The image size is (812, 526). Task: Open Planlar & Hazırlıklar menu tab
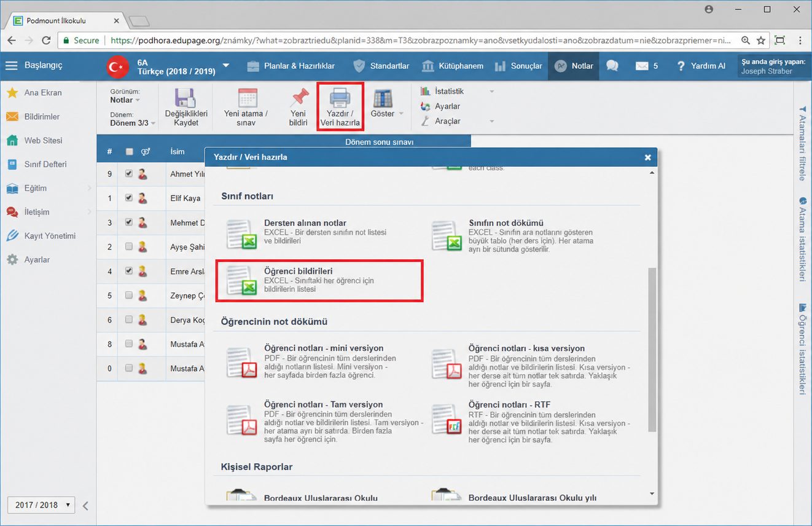tap(291, 66)
